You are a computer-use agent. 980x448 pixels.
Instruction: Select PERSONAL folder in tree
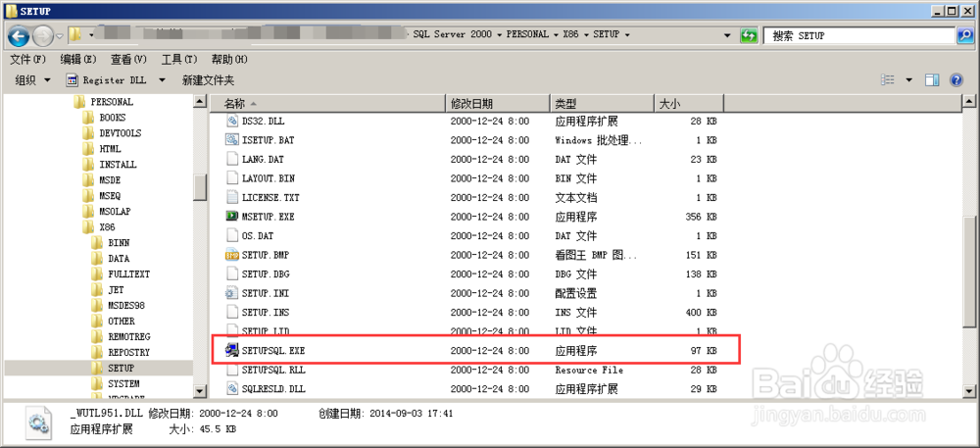[x=112, y=102]
